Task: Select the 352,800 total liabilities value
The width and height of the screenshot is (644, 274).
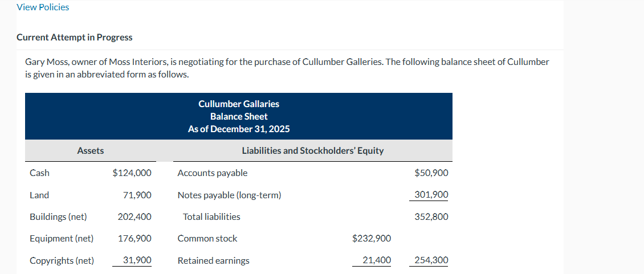Action: tap(431, 216)
